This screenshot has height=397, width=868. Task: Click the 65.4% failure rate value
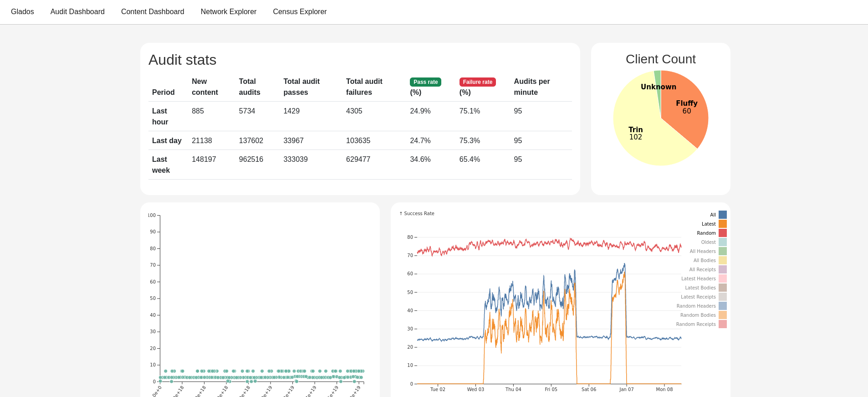pos(470,159)
